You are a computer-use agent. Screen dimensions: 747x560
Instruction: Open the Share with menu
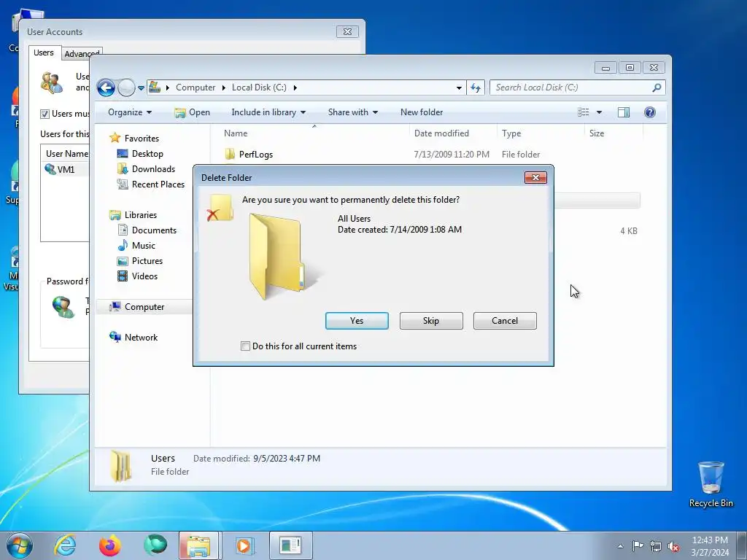[352, 112]
